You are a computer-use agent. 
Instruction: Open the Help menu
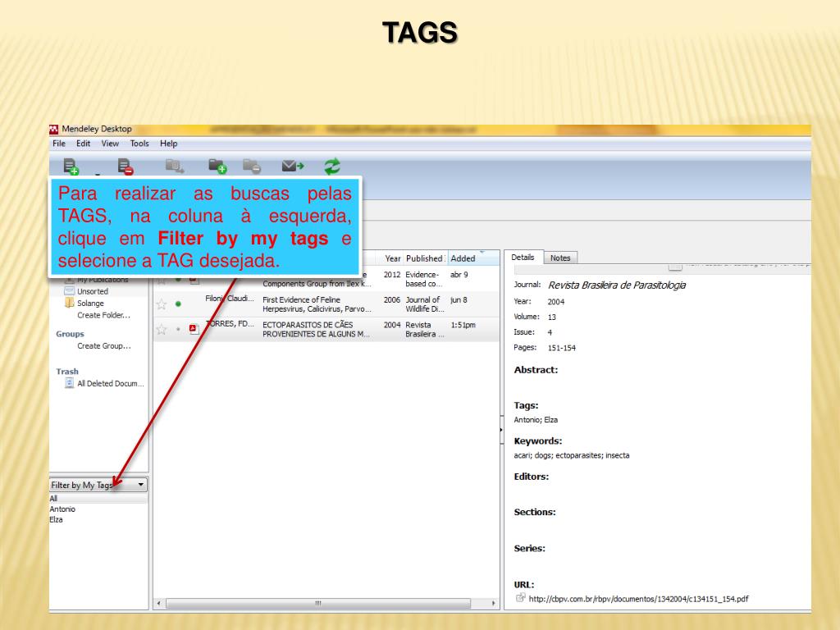tap(168, 144)
